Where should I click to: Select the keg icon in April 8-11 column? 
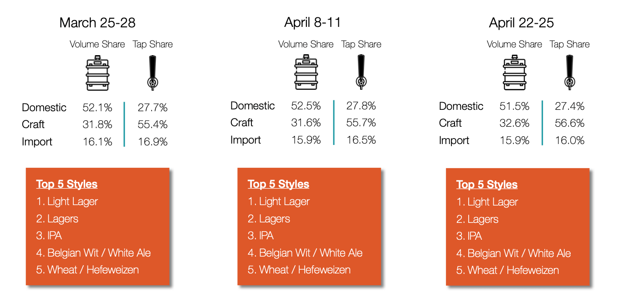tap(306, 72)
